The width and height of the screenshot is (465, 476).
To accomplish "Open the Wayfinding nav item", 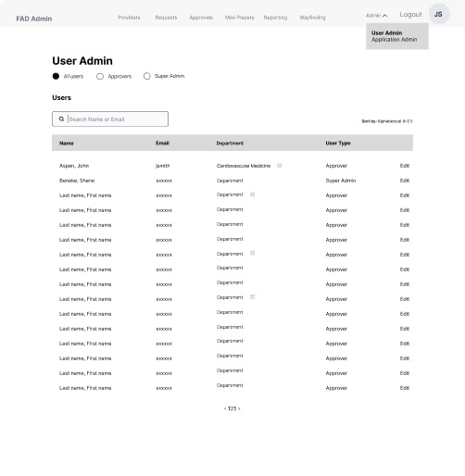I will [312, 18].
